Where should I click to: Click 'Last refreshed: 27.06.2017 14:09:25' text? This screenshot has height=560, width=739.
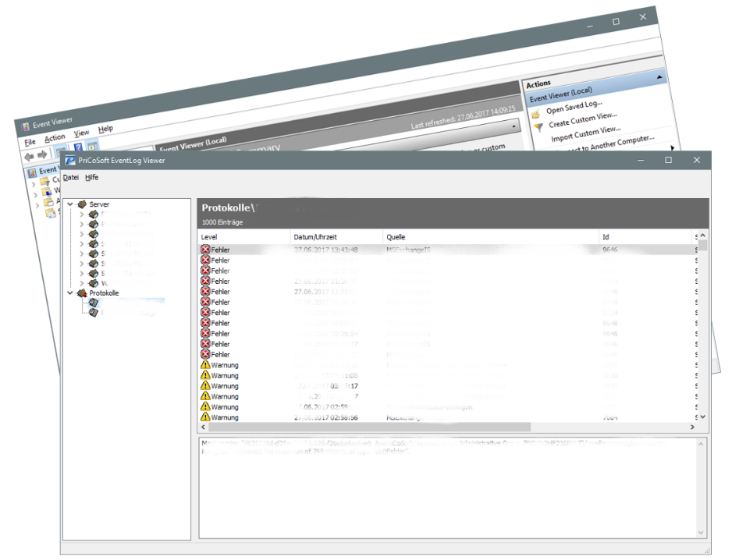point(463,117)
